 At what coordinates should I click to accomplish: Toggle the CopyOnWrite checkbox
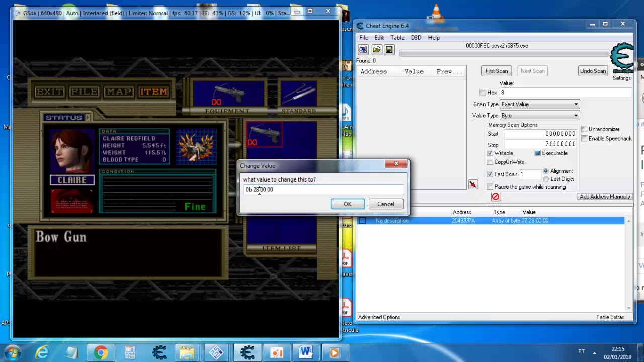490,162
